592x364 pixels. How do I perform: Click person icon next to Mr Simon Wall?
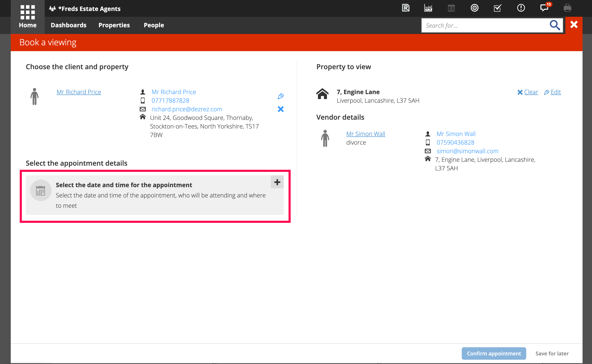325,138
